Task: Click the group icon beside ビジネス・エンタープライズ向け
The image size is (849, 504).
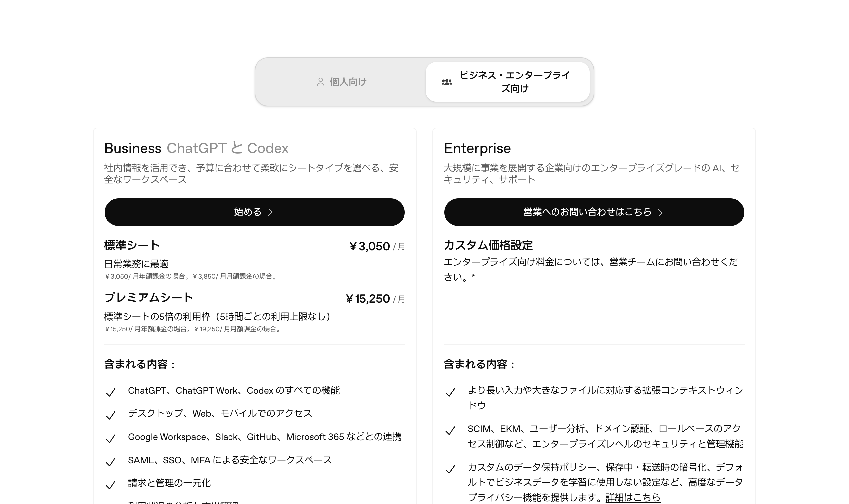Action: click(447, 82)
